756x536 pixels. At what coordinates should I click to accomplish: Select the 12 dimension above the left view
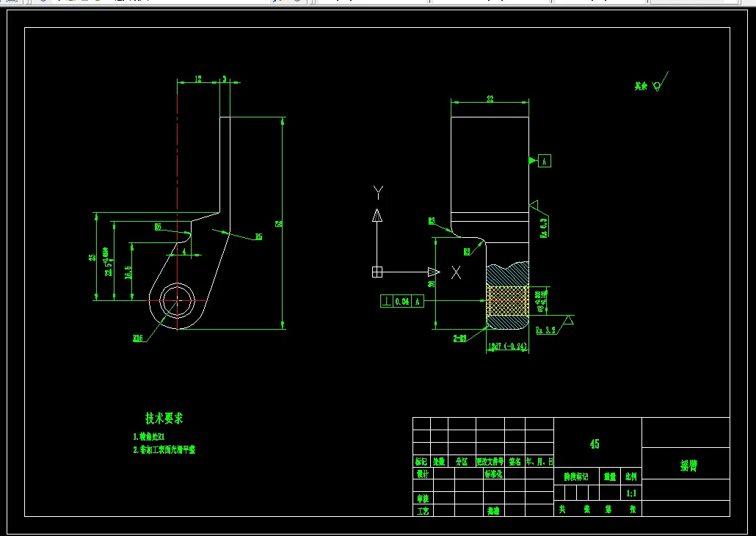tap(198, 79)
